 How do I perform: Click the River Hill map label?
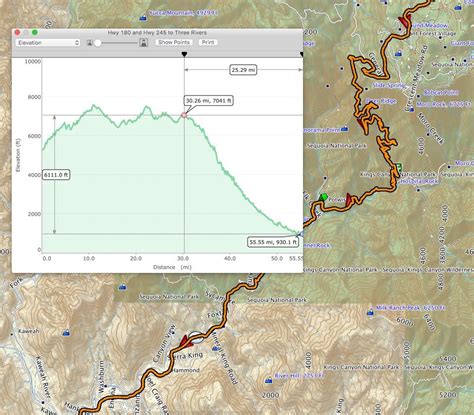(299, 376)
